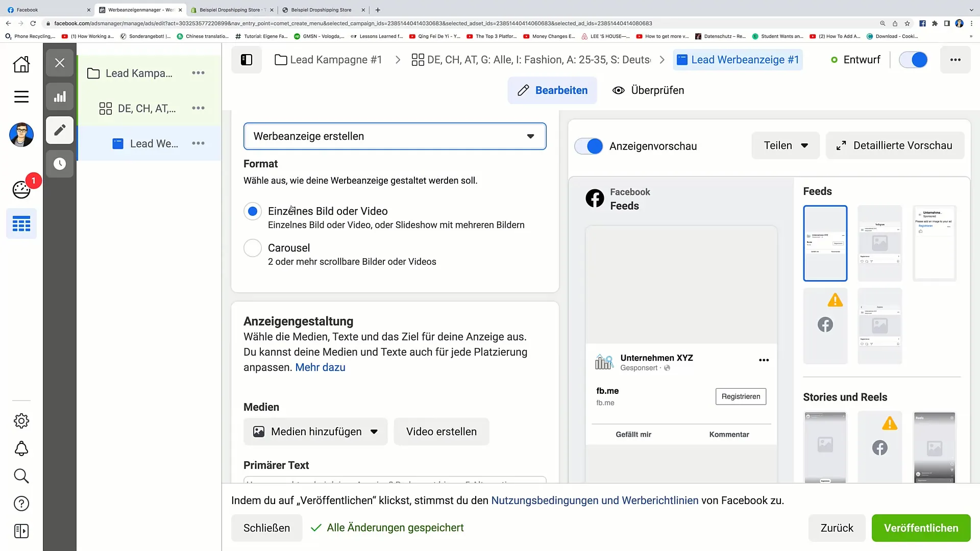Go to Lead Kampagne #1 breadcrumb
The image size is (980, 551).
point(329,60)
